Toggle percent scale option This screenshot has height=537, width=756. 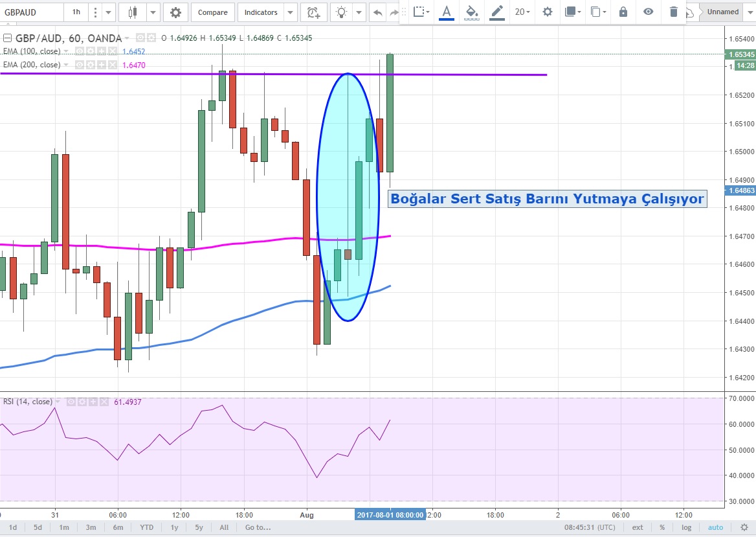tap(662, 527)
